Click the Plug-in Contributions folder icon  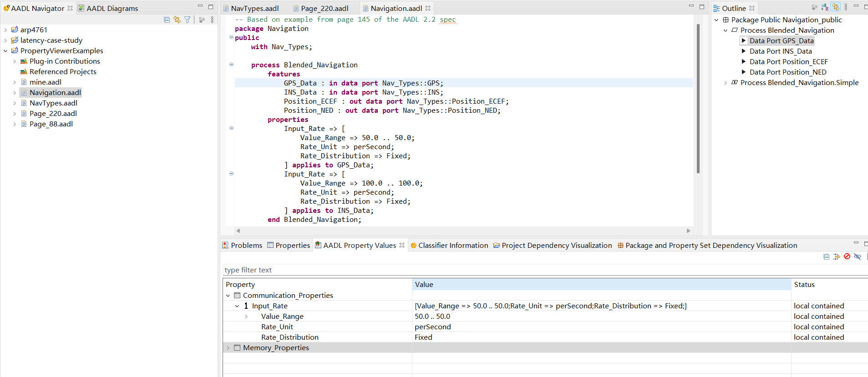[24, 61]
